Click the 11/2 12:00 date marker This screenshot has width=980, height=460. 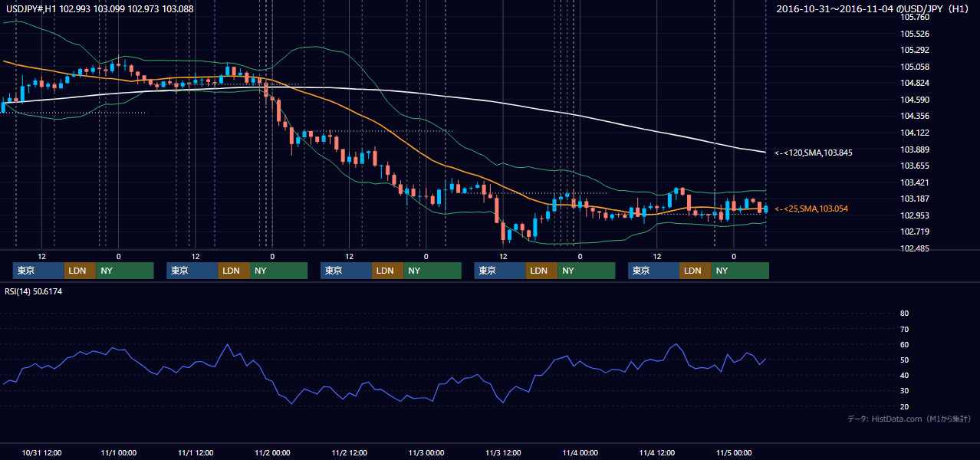(349, 453)
